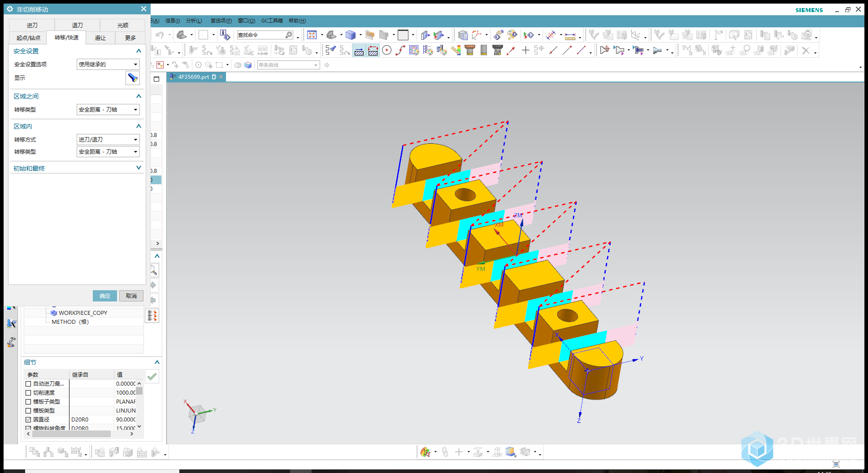
Task: Click the red-arrow hatched tool path icon
Action: 373,51
